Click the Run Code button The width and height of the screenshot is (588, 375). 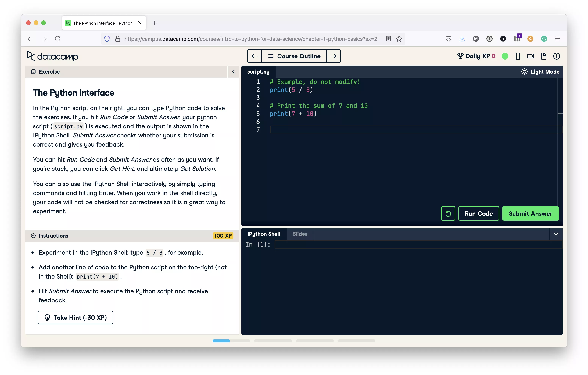[479, 213]
